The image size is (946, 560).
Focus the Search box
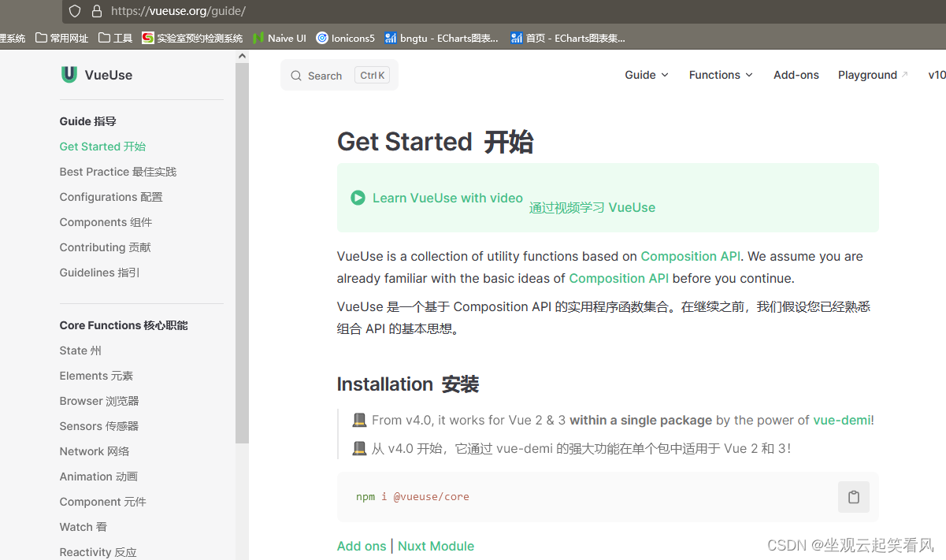click(339, 76)
